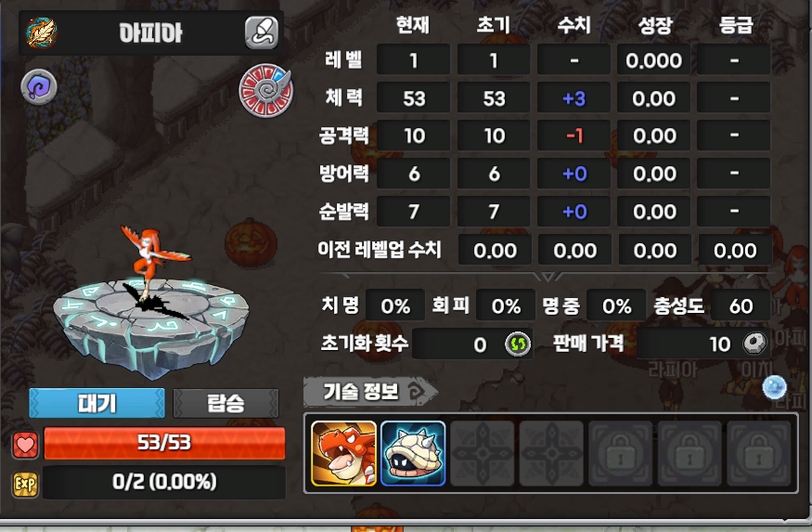Screen dimensions: 812x532
Task: Switch pet state to 탑승
Action: click(226, 403)
